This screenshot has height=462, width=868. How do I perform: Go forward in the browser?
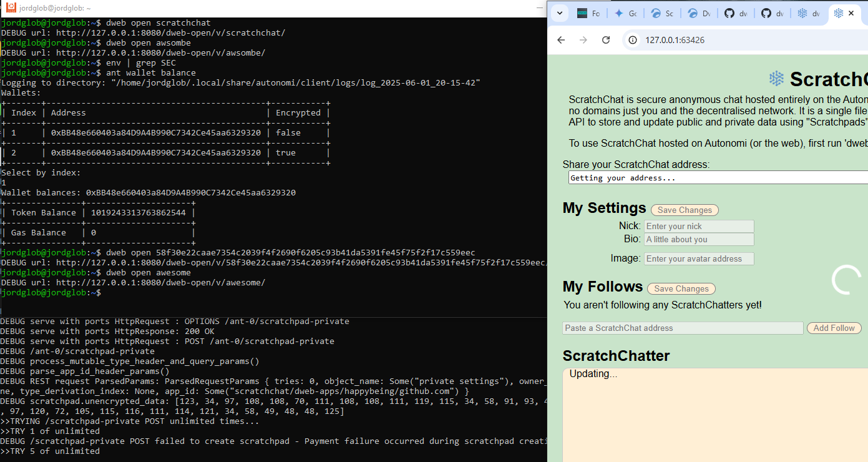(x=583, y=40)
